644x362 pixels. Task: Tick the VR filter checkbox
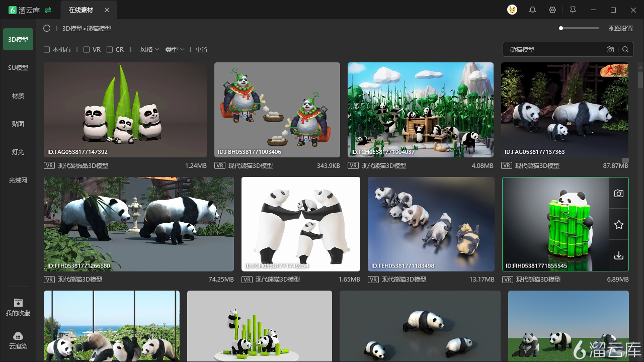point(87,50)
